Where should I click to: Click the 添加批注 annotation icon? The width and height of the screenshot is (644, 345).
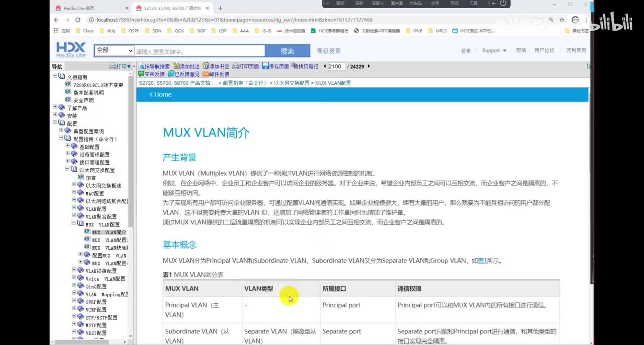[176, 67]
